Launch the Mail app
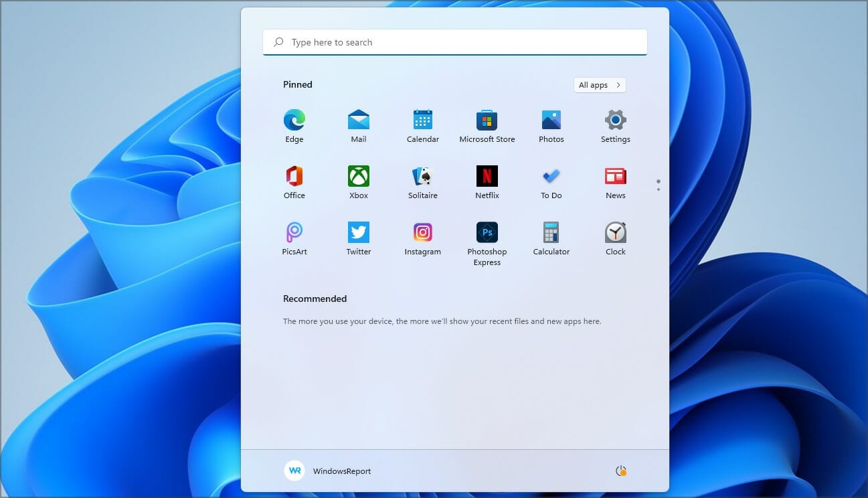This screenshot has width=868, height=498. 359,127
